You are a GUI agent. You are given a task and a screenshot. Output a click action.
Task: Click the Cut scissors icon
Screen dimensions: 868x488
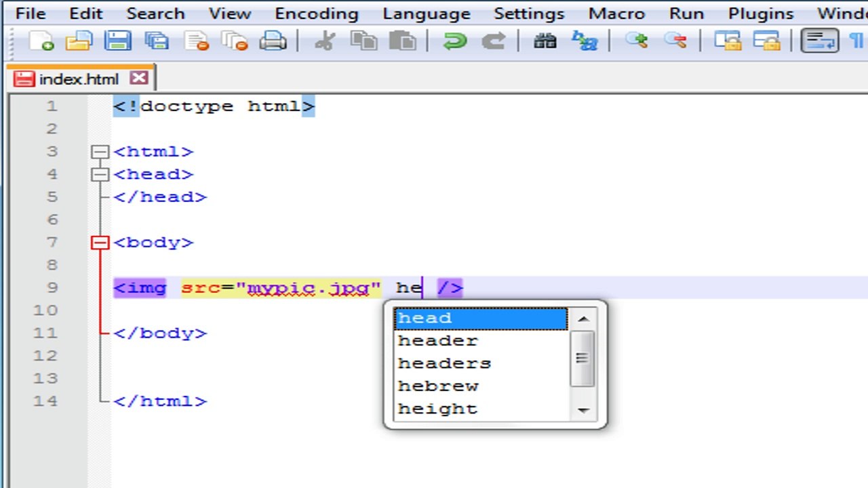pos(325,41)
